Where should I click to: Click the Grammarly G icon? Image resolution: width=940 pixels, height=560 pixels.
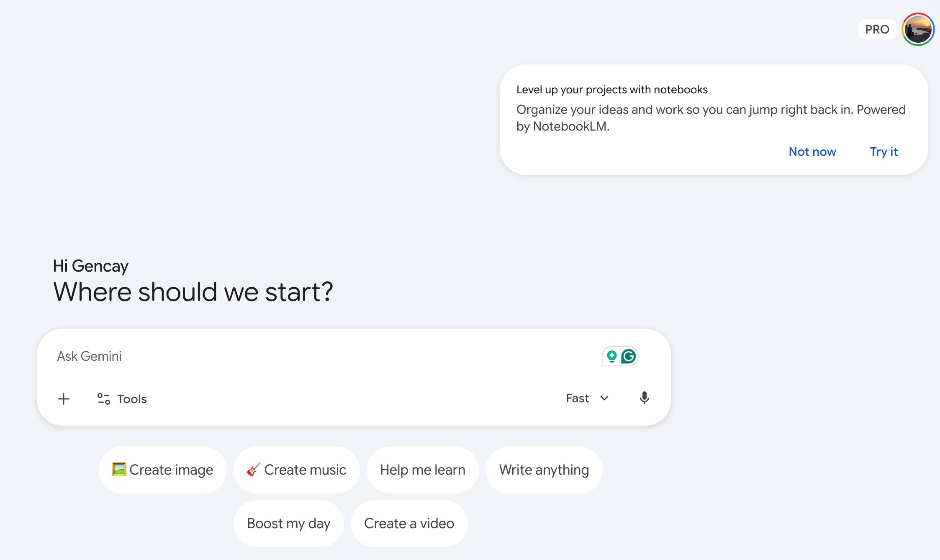pyautogui.click(x=629, y=356)
